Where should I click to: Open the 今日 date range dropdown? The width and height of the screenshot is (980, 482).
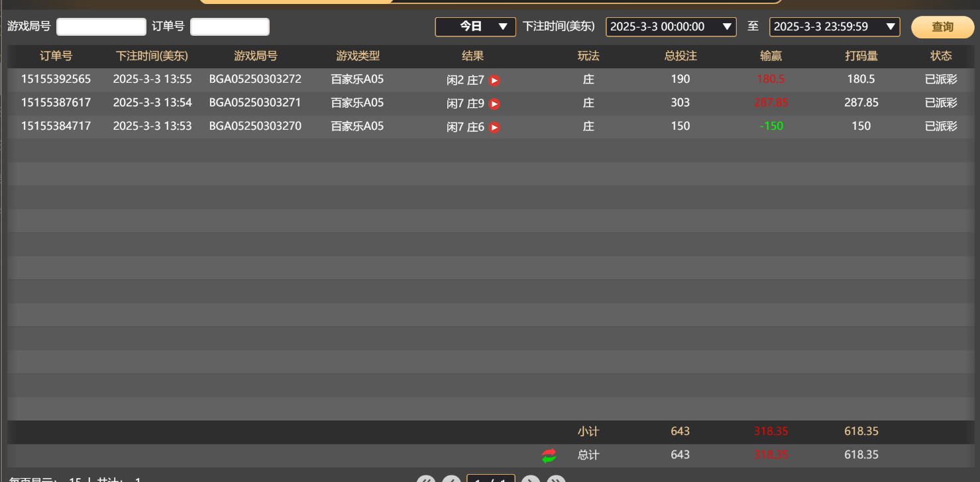click(475, 27)
